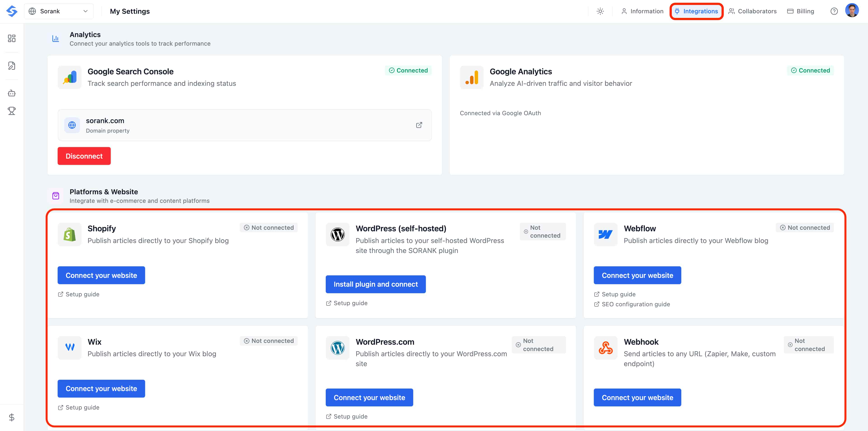Click Google Analytics Connected badge

(810, 70)
